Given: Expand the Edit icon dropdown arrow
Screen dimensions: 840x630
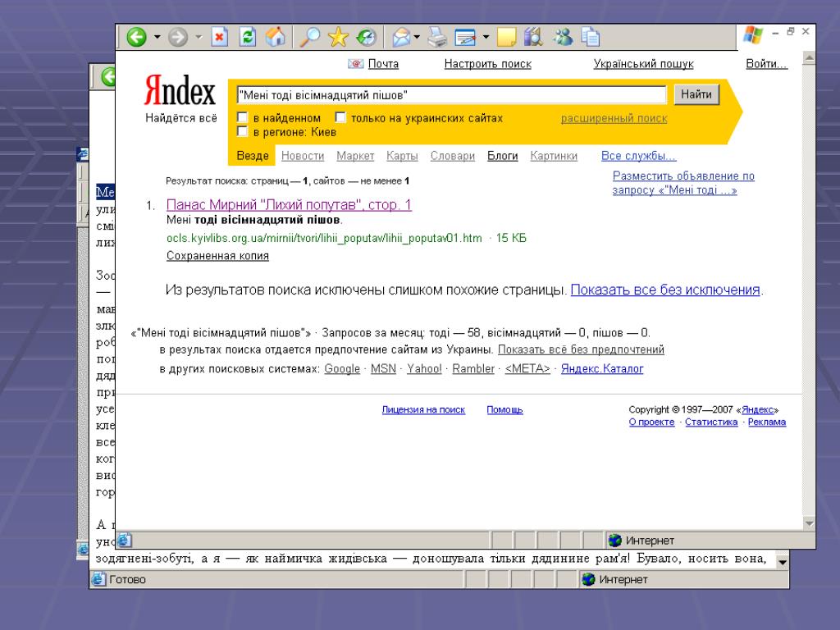Looking at the screenshot, I should (486, 37).
